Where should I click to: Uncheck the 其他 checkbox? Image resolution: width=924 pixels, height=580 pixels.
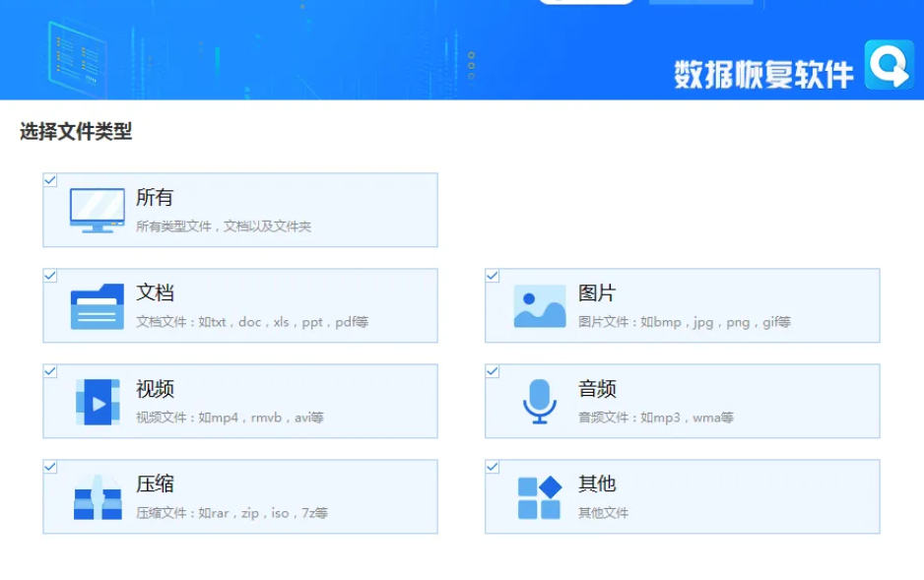click(493, 467)
